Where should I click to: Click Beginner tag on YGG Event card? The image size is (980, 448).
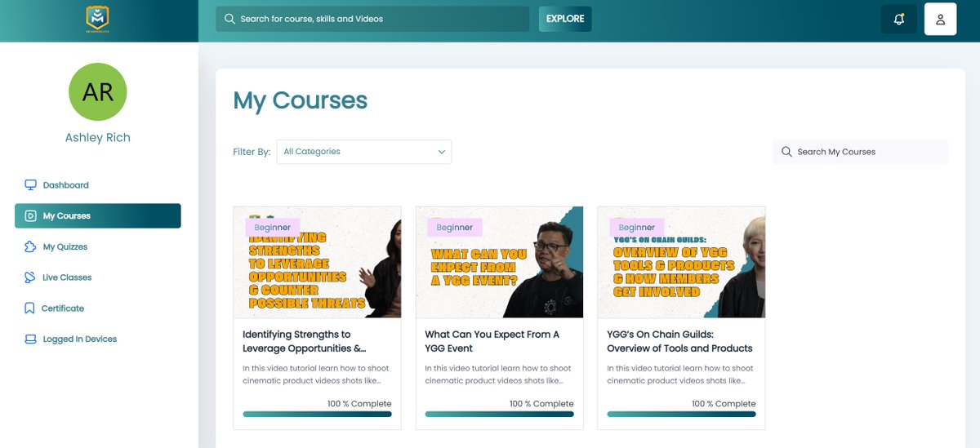point(455,228)
